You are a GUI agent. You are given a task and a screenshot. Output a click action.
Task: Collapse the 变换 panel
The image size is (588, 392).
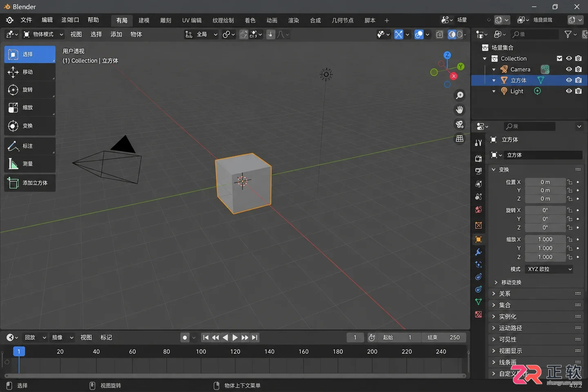[536, 169]
